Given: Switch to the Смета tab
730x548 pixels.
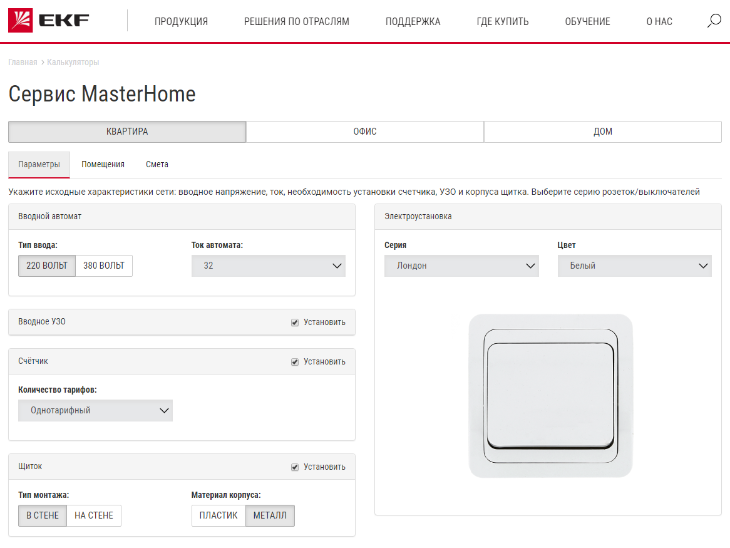Looking at the screenshot, I should coord(157,164).
